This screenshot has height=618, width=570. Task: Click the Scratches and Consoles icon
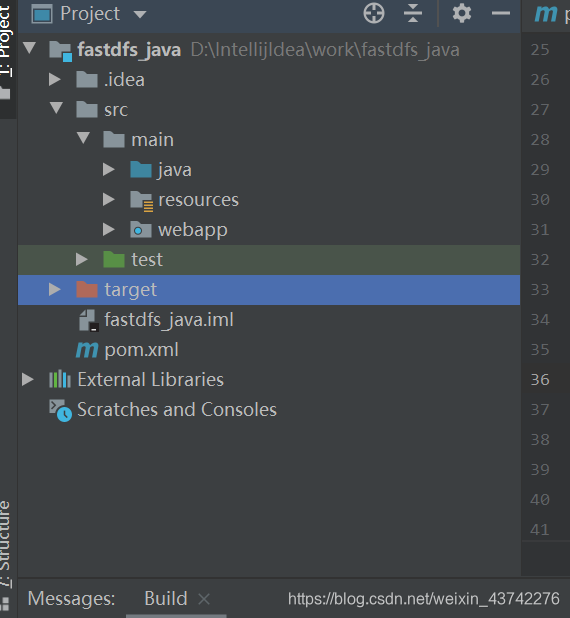click(x=60, y=410)
